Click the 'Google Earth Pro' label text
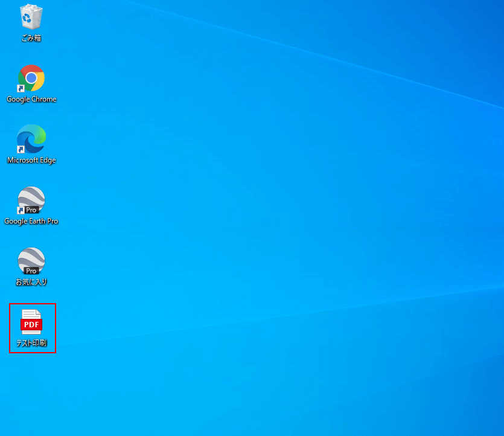The width and height of the screenshot is (504, 436). pos(31,221)
